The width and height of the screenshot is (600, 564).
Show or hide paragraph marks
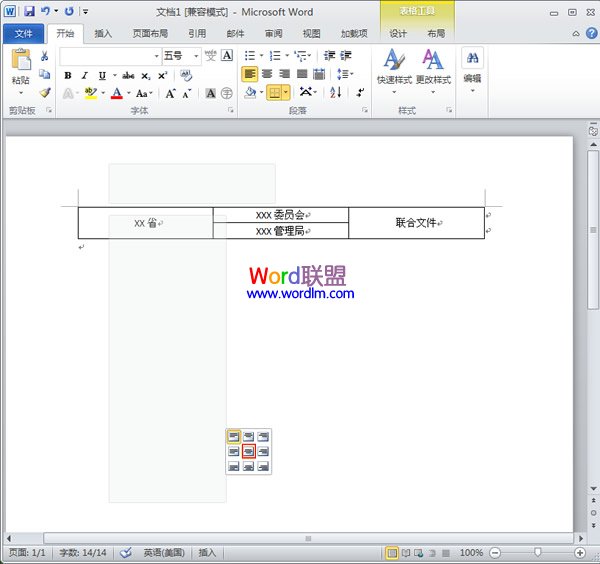pos(360,92)
